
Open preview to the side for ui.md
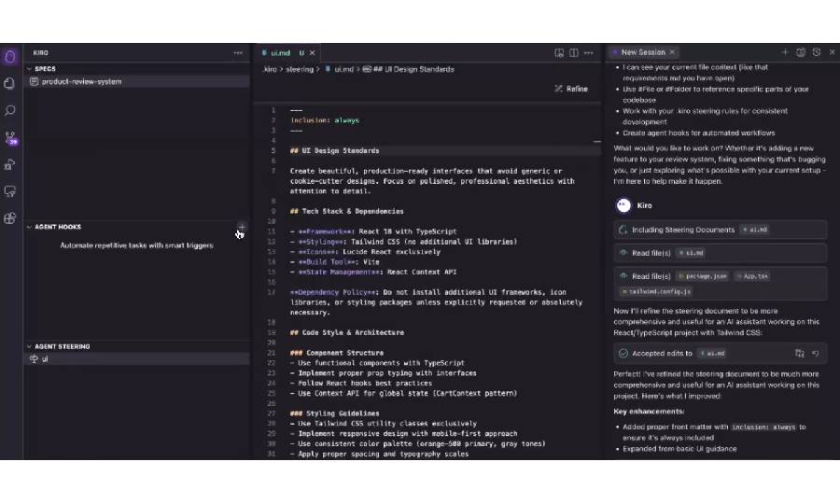pos(559,52)
